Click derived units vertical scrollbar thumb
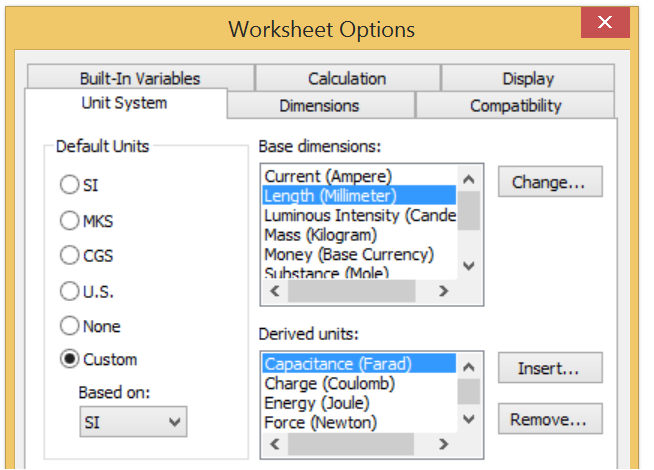 coord(469,392)
